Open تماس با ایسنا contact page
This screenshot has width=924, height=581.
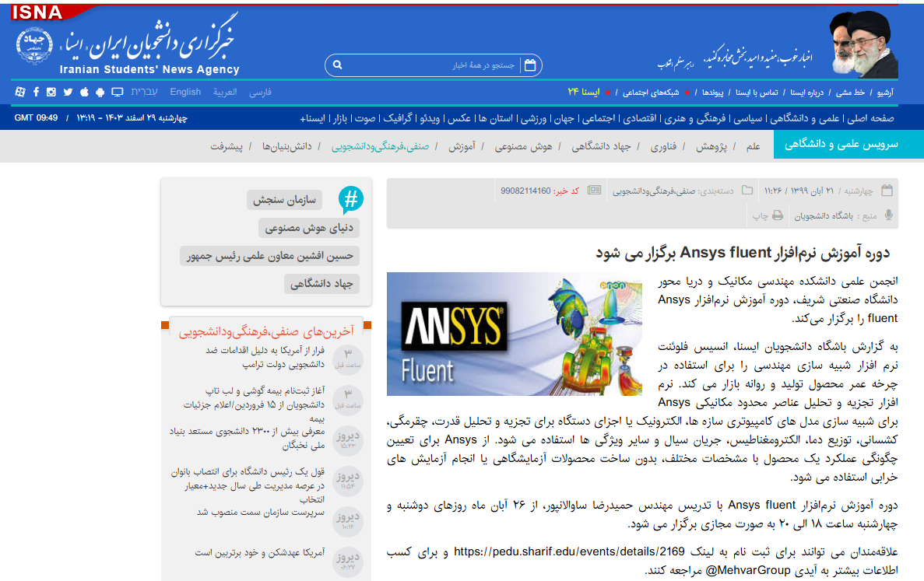(757, 93)
